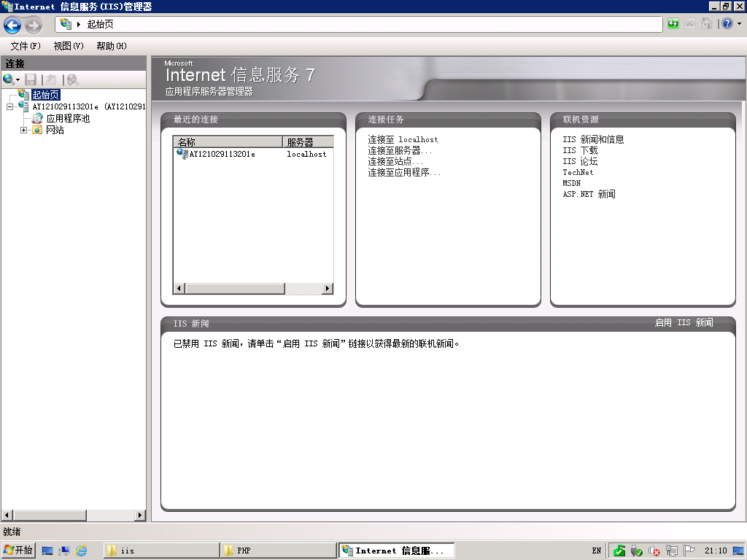Click the create new connection globe icon
The image size is (747, 560).
click(8, 79)
